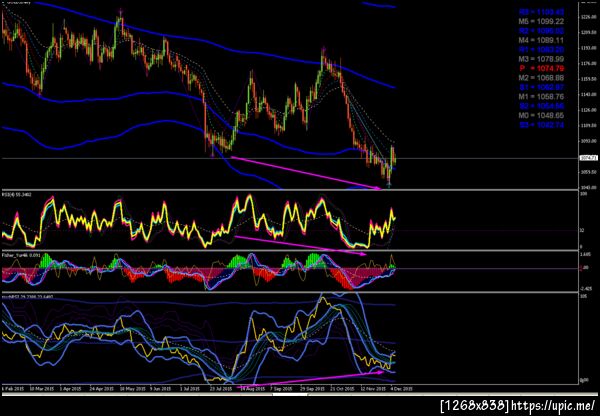
Task: Click the RSI(4) indicator label
Action: [x=16, y=195]
